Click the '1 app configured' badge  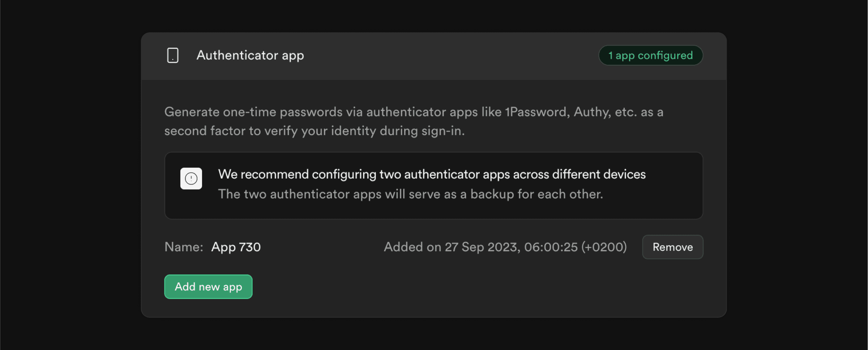[651, 55]
